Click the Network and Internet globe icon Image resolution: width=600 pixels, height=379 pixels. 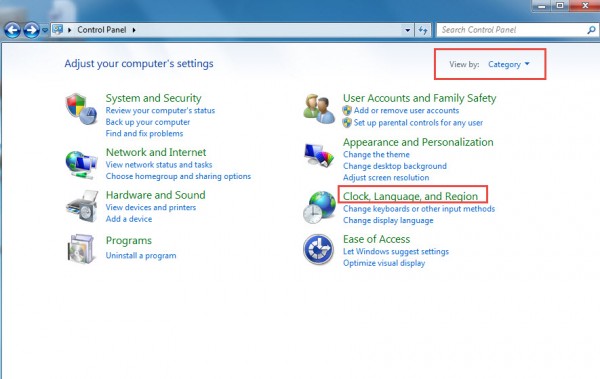(81, 164)
